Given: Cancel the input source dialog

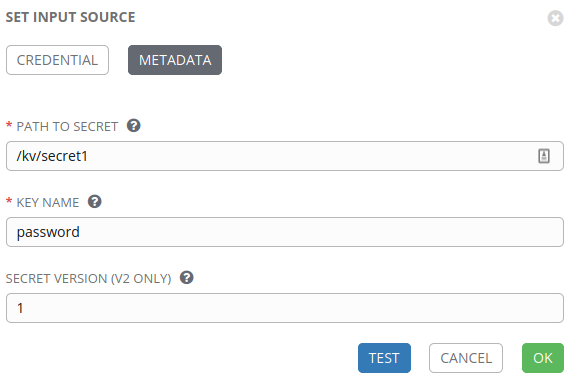Looking at the screenshot, I should pyautogui.click(x=466, y=358).
